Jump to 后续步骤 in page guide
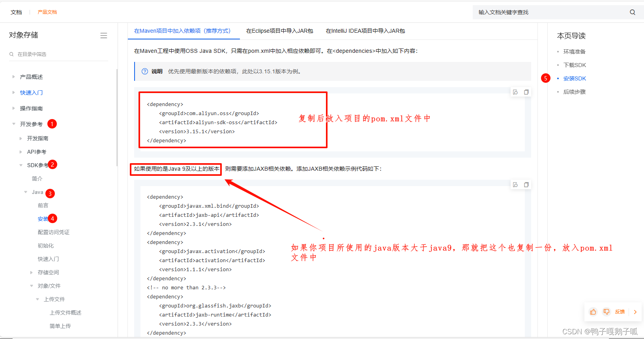Viewport: 644px width, 339px height. click(574, 92)
